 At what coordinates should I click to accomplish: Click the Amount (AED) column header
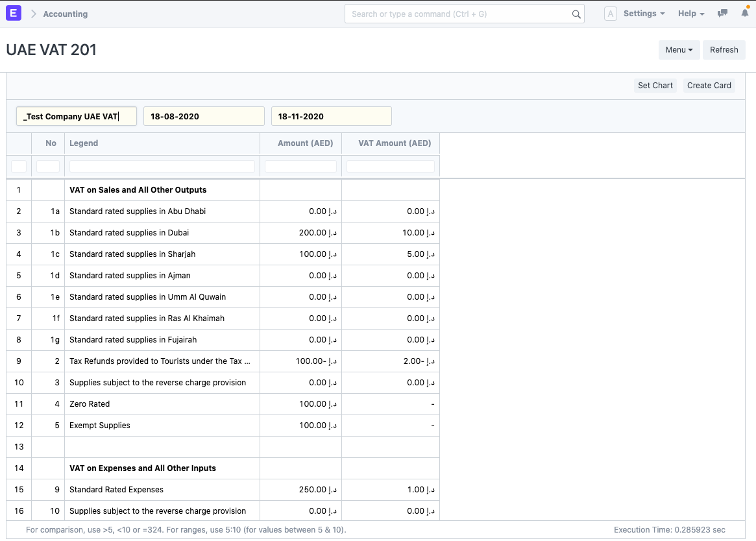(x=300, y=143)
